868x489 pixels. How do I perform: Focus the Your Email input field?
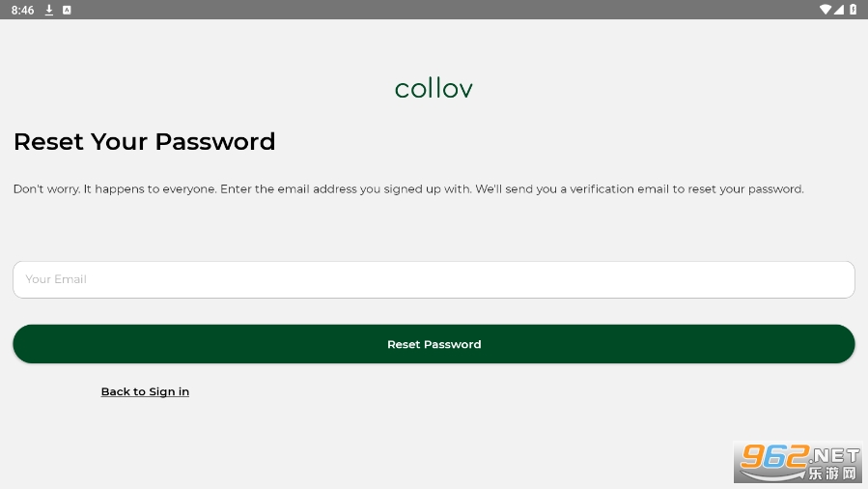coord(434,279)
